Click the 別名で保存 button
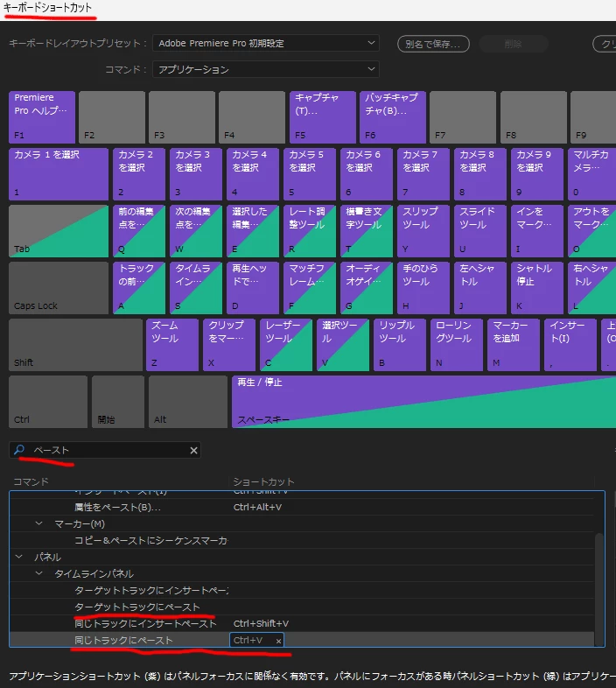This screenshot has height=688, width=616. tap(433, 44)
